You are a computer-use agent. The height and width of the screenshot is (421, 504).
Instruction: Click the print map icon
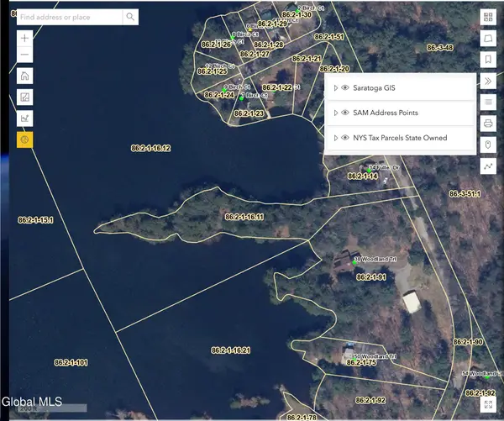[488, 124]
